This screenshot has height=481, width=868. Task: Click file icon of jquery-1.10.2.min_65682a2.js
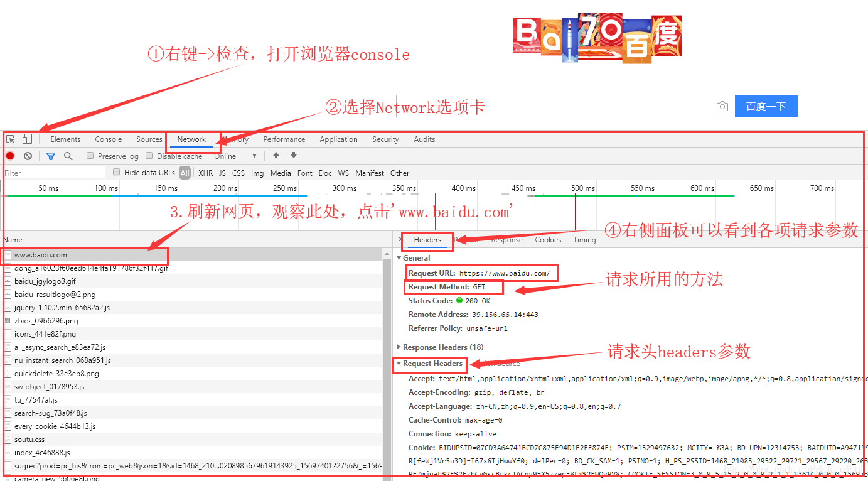[x=8, y=308]
